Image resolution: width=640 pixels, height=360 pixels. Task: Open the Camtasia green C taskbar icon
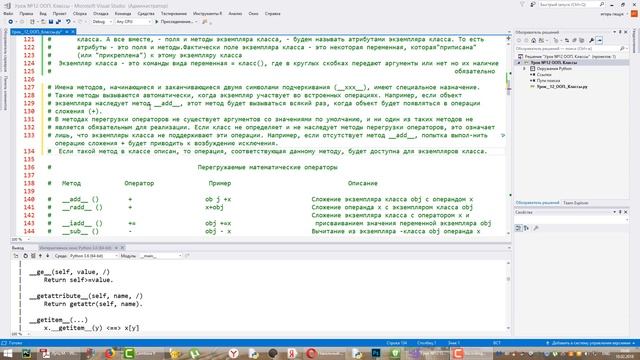point(129,353)
